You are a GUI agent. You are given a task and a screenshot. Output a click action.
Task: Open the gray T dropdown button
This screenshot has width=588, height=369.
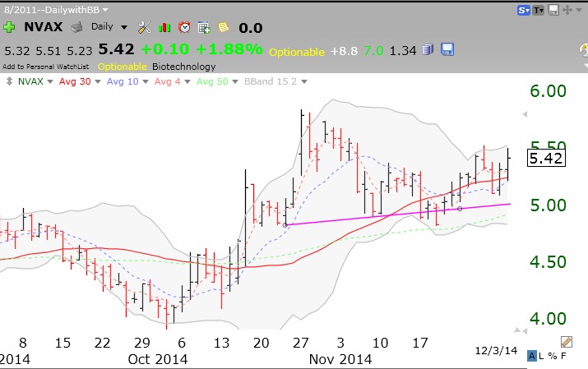pos(539,10)
